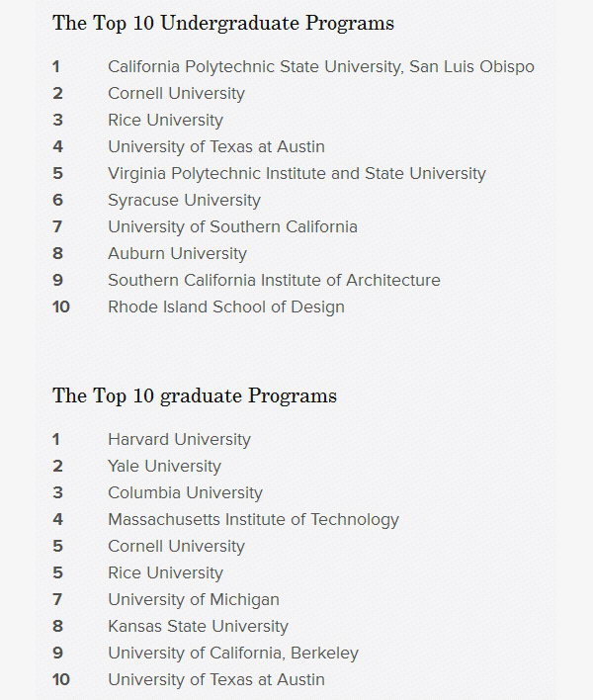Click the Syracuse University entry
Screen dimensions: 593x700
[184, 201]
